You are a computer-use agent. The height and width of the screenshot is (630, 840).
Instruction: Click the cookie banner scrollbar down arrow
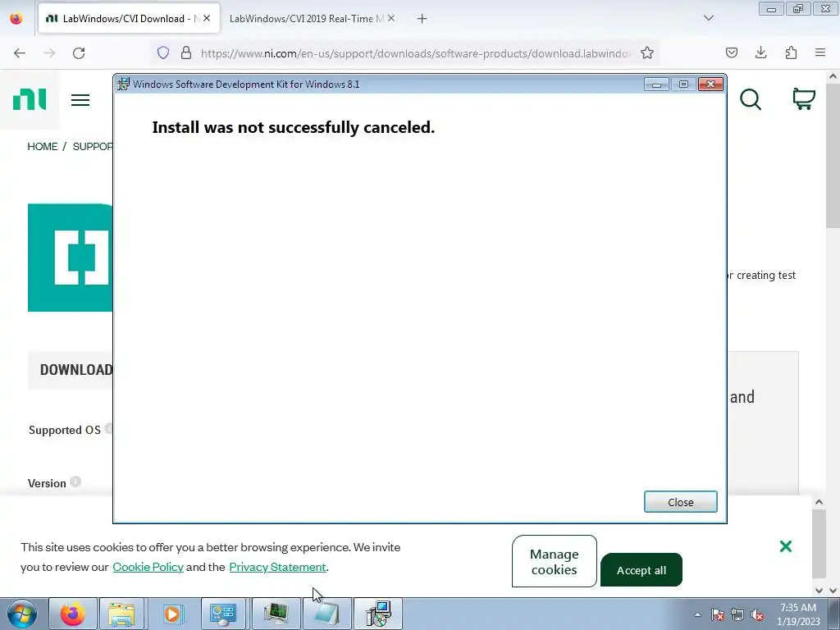click(819, 591)
